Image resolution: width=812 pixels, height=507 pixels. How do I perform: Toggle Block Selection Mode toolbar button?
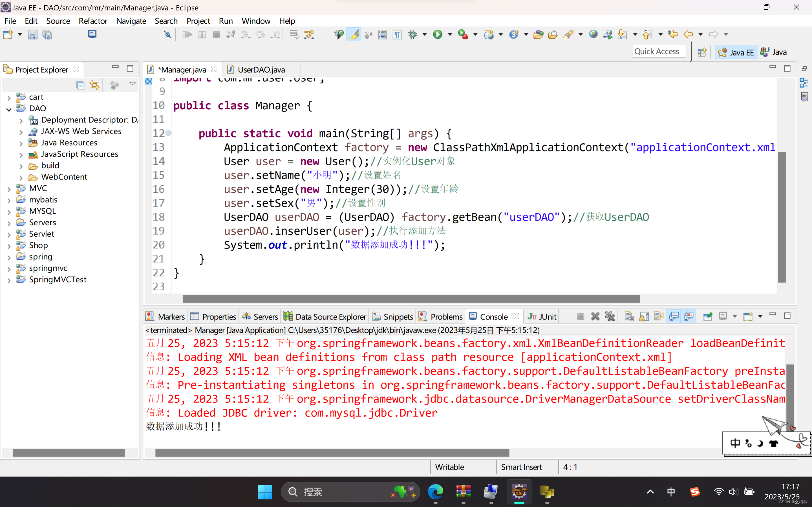tap(382, 35)
